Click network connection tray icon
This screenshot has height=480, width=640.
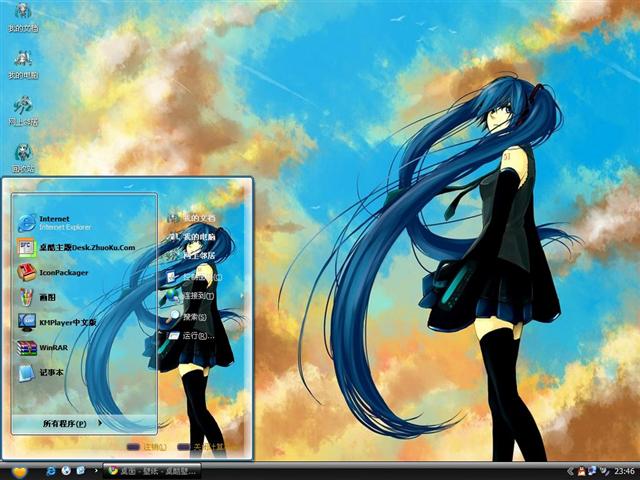593,471
